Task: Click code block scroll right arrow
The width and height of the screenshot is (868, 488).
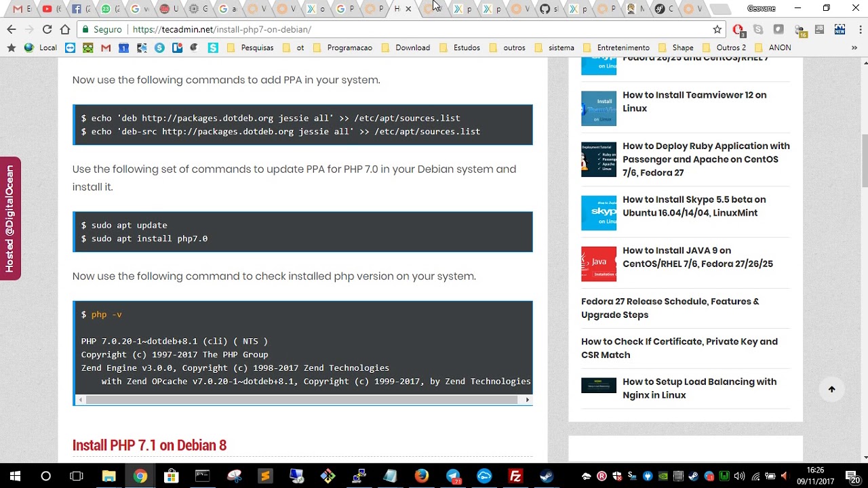Action: point(527,400)
